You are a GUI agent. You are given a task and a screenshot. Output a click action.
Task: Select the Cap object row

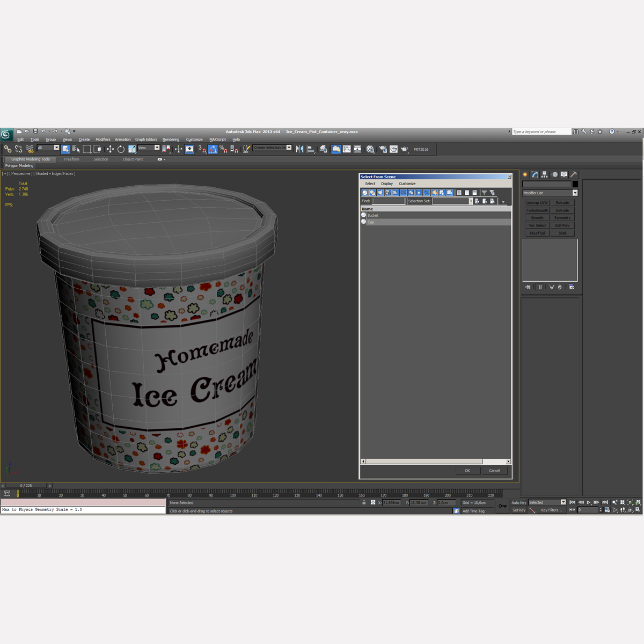tap(436, 222)
